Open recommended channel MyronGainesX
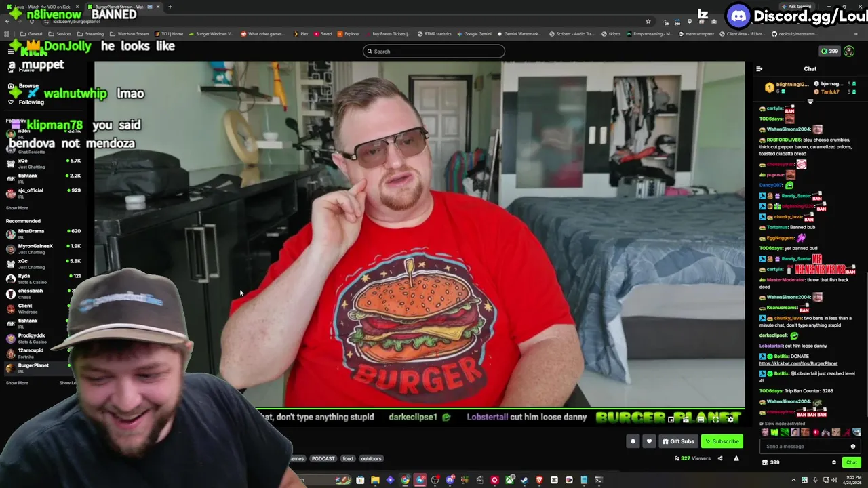Screen dimensions: 868x488 point(42,248)
